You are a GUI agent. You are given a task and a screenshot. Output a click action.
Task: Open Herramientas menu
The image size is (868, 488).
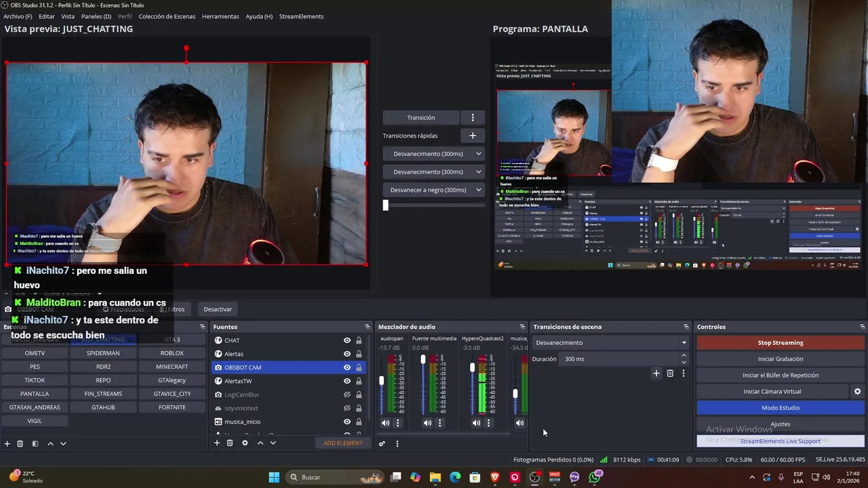coord(220,16)
